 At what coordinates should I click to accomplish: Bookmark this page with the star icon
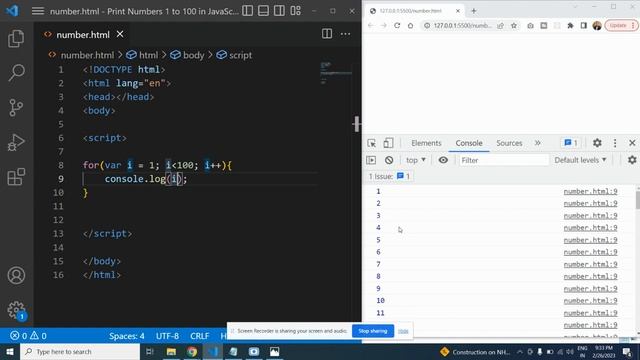[x=514, y=25]
